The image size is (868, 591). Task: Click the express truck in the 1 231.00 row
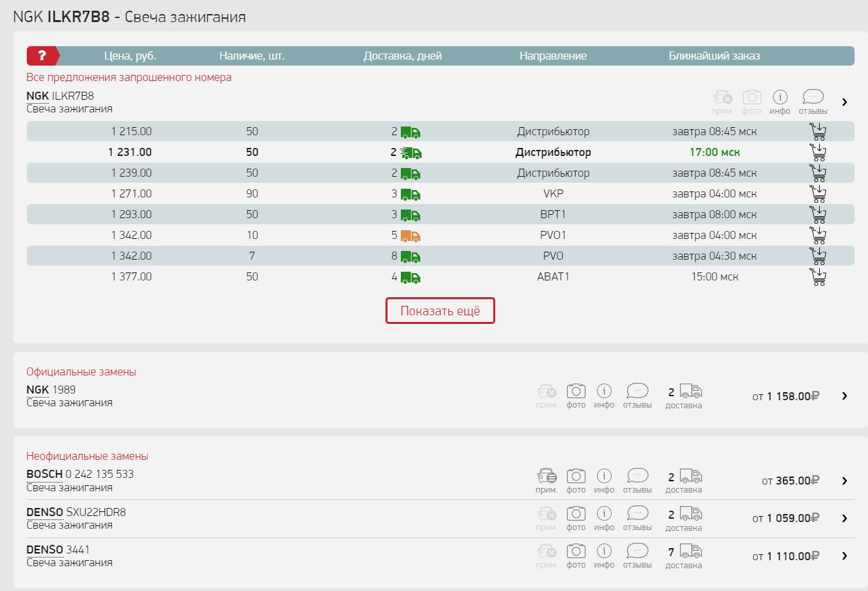coord(410,153)
